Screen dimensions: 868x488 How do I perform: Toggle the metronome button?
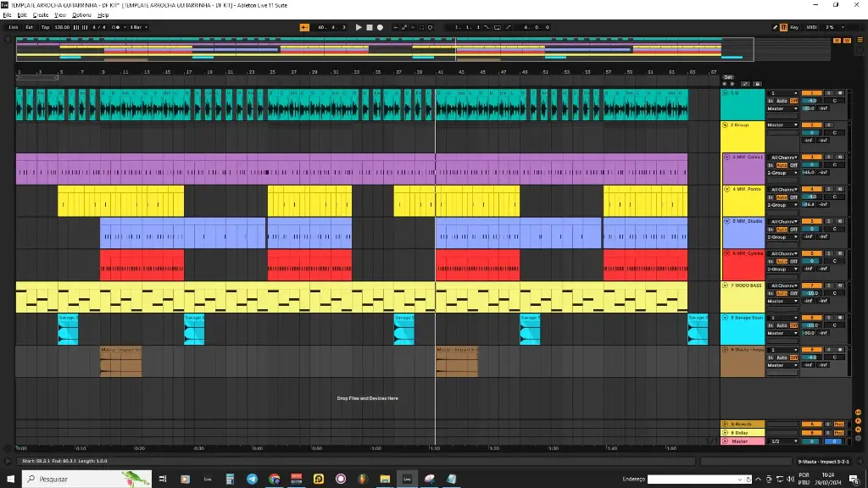pyautogui.click(x=116, y=27)
